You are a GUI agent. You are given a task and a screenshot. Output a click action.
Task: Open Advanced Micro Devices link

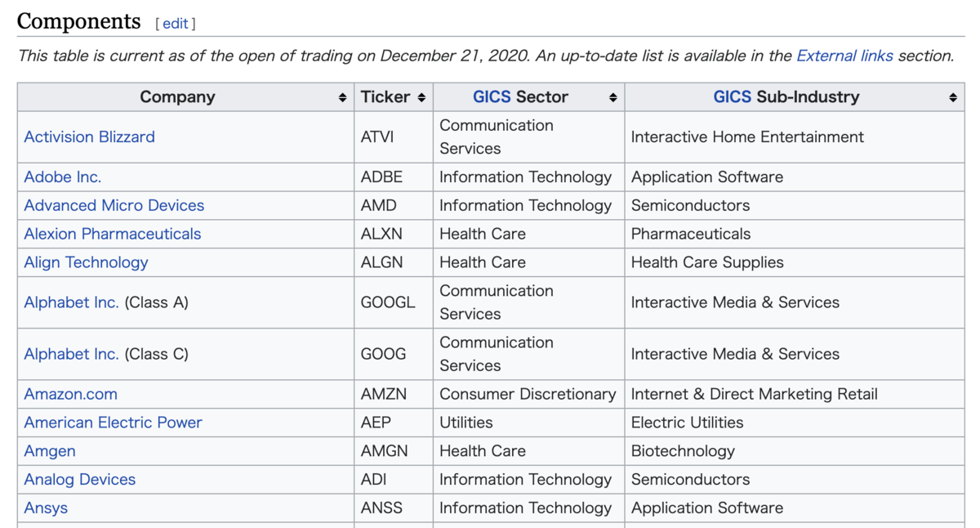pyautogui.click(x=114, y=205)
